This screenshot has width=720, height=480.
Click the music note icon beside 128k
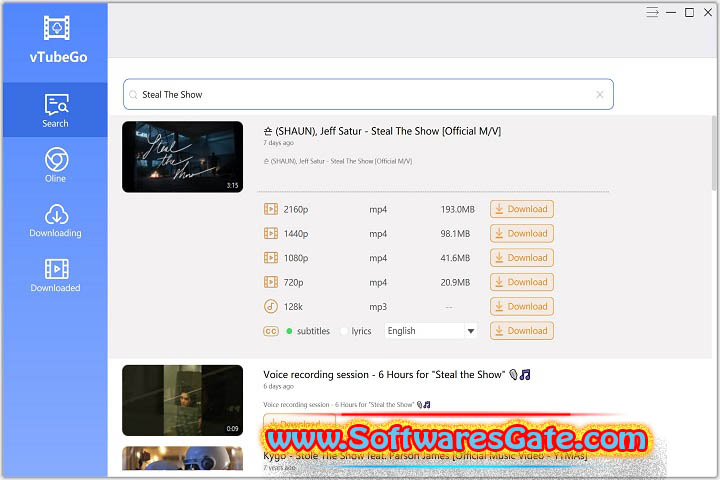271,306
